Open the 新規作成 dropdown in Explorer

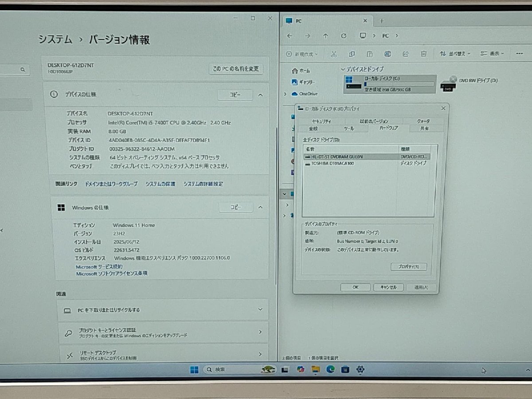302,54
